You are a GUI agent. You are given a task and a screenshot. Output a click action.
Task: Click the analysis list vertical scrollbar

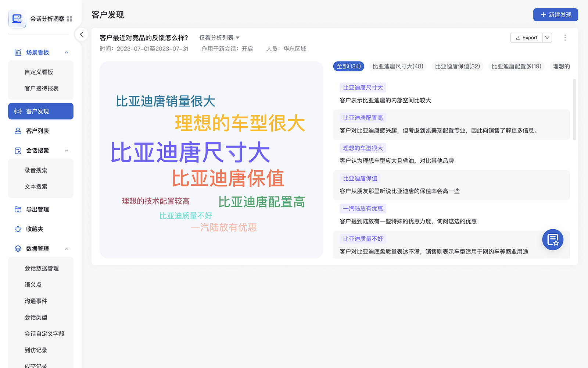point(574,110)
